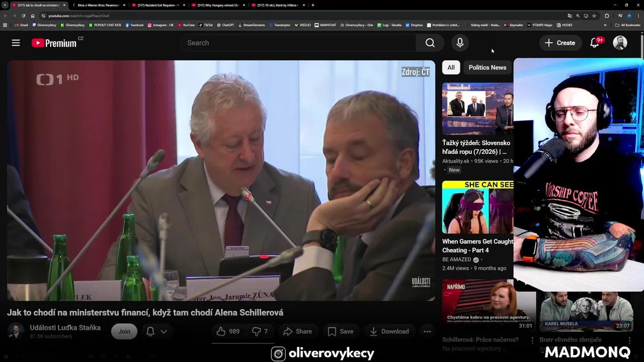Click the BE AMAZED channel name
Viewport: 644px width, 362px height.
pyautogui.click(x=457, y=259)
